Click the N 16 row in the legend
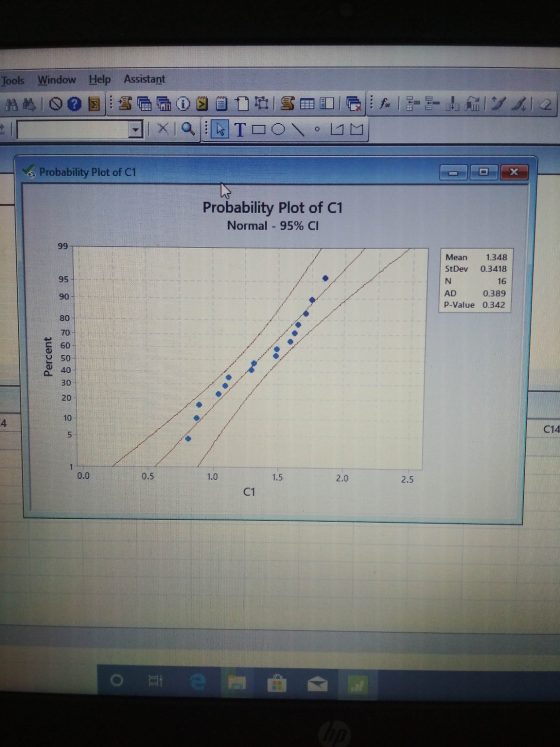 [x=475, y=281]
